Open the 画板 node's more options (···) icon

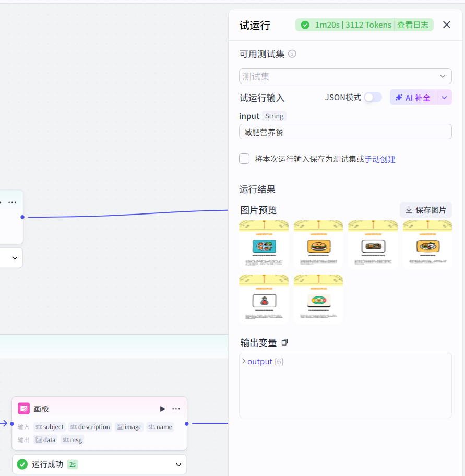coord(176,409)
